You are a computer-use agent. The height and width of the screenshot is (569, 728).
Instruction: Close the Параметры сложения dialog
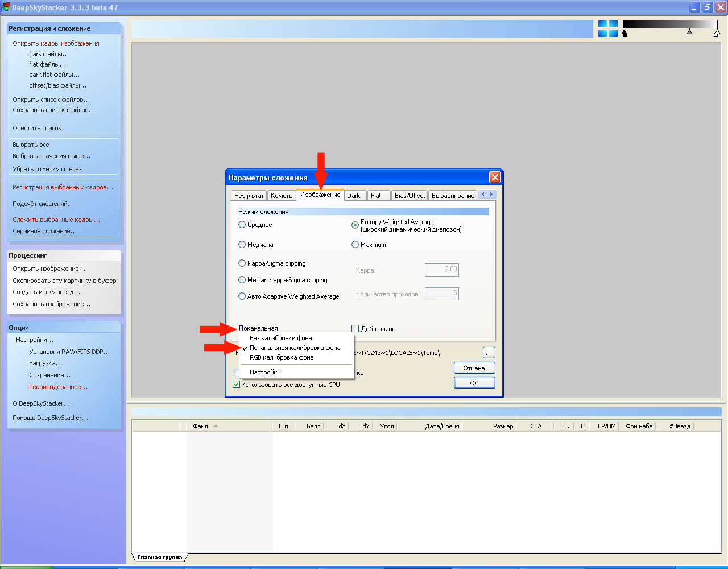point(495,178)
